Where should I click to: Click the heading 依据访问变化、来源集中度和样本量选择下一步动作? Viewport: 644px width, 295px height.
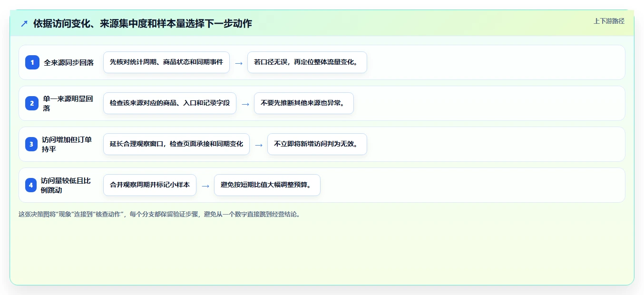pyautogui.click(x=143, y=23)
